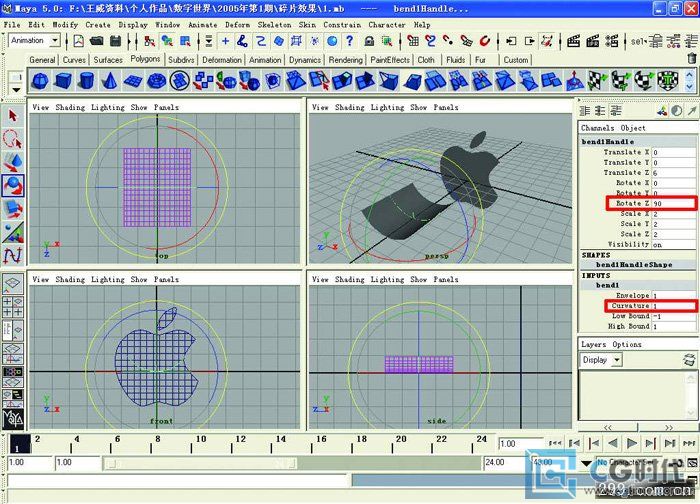Snap to curves magnet icon
This screenshot has width=700, height=504.
(x=431, y=41)
